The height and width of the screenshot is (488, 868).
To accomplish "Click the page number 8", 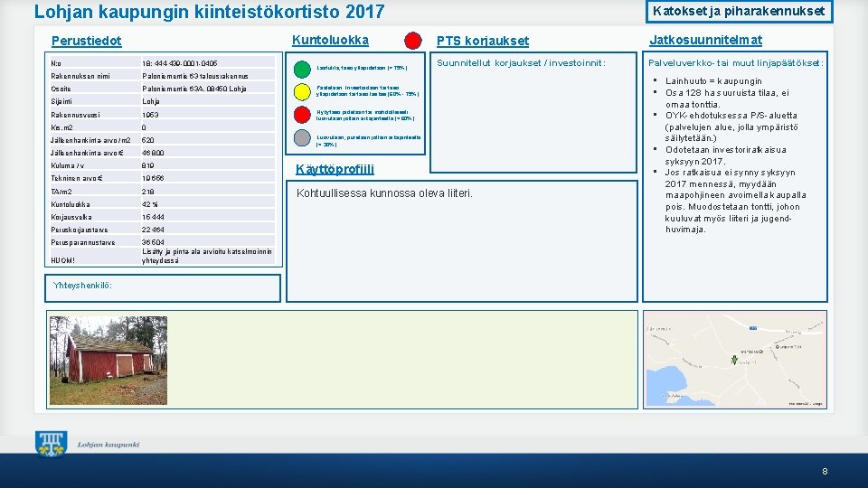I will click(825, 472).
